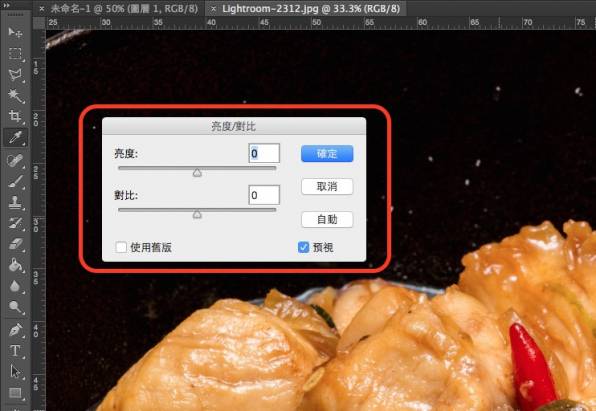Uncheck the 預視 preview checkbox
This screenshot has width=596, height=411.
(x=303, y=248)
